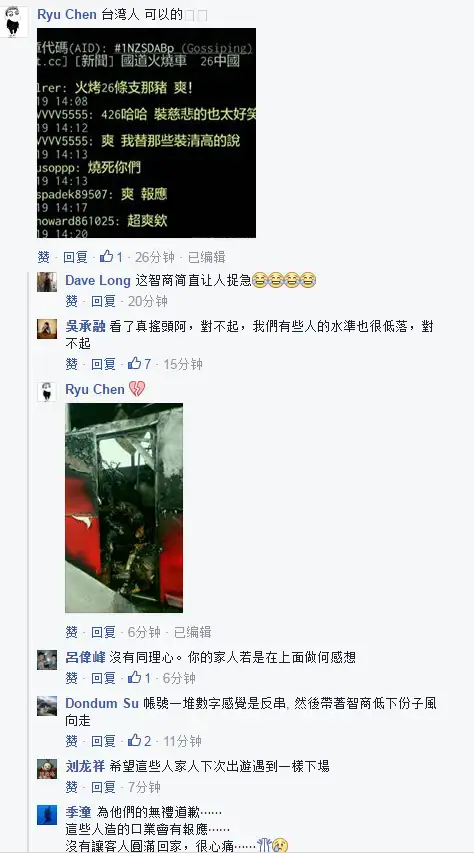
Task: Click 回复 under Dondum Su's comment
Action: (103, 741)
